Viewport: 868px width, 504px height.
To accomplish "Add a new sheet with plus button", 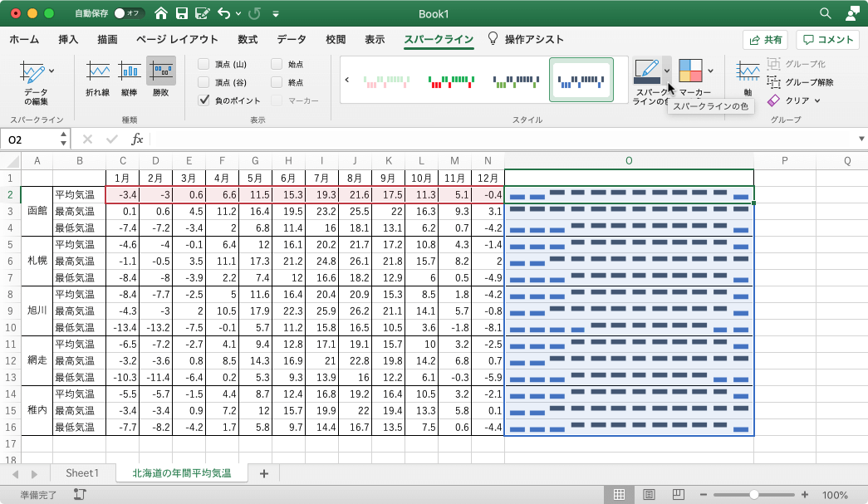I will (264, 473).
